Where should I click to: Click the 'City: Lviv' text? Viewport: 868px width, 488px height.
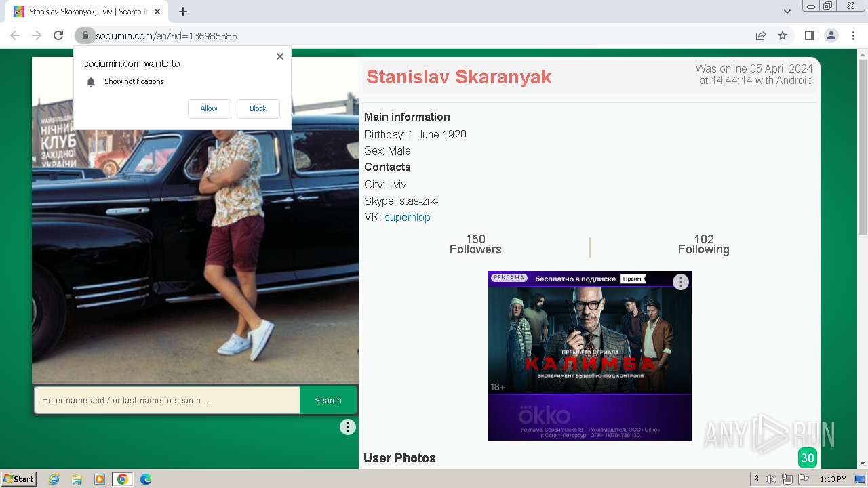[385, 184]
